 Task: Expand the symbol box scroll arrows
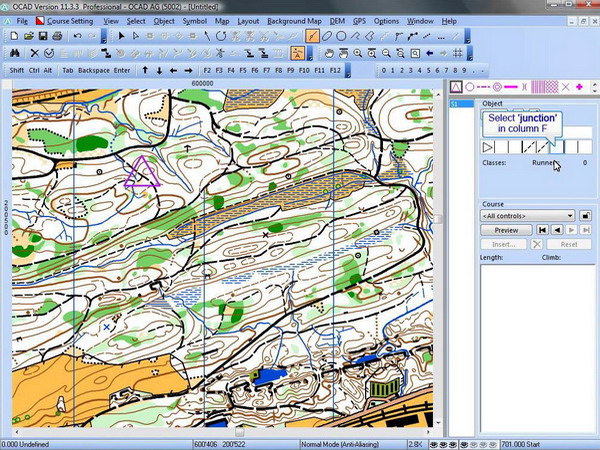[x=595, y=87]
